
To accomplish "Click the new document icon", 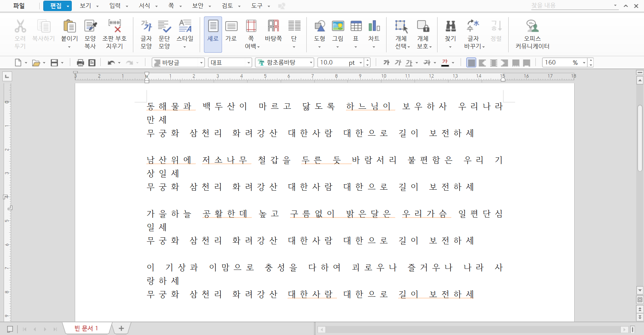I will click(18, 62).
